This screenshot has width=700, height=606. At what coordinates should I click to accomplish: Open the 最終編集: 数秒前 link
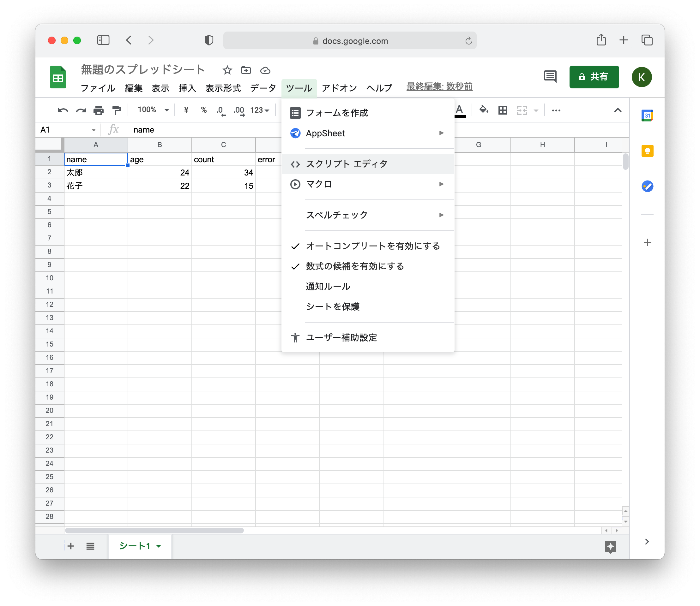(x=439, y=87)
